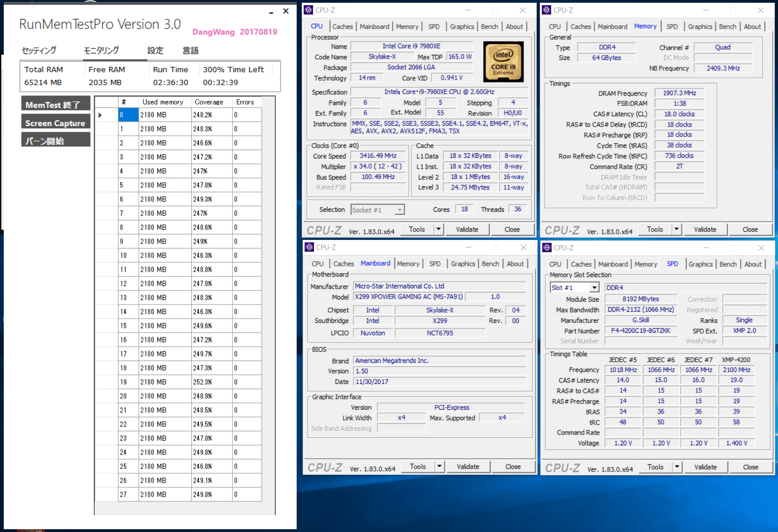The height and width of the screenshot is (532, 778).
Task: Open the Socket #1 selection combo box
Action: [378, 210]
